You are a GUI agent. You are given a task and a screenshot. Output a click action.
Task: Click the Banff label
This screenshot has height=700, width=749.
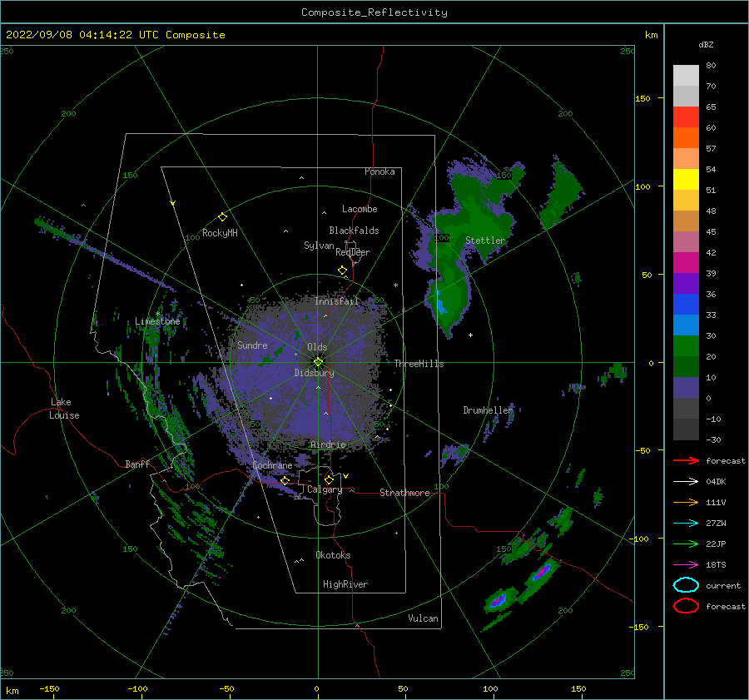137,464
